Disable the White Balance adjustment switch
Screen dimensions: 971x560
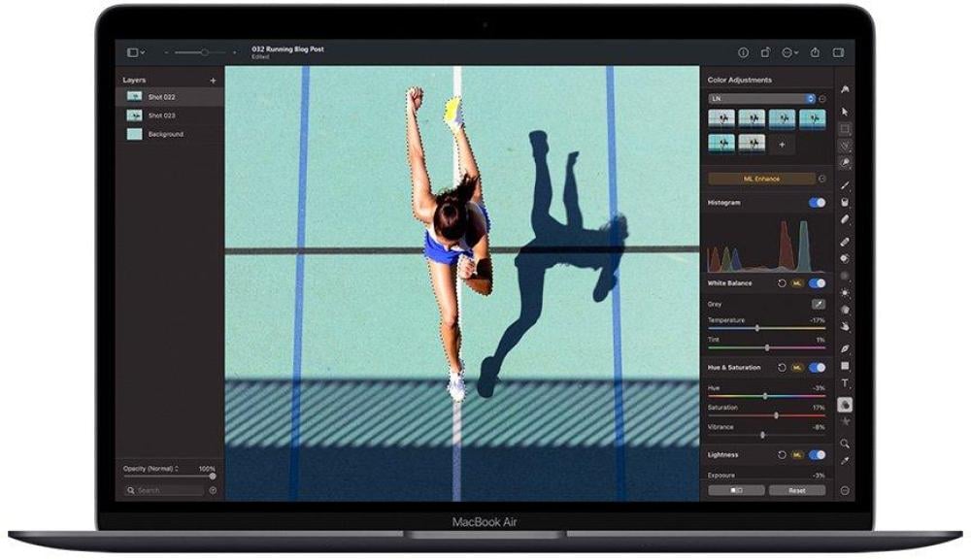click(817, 283)
